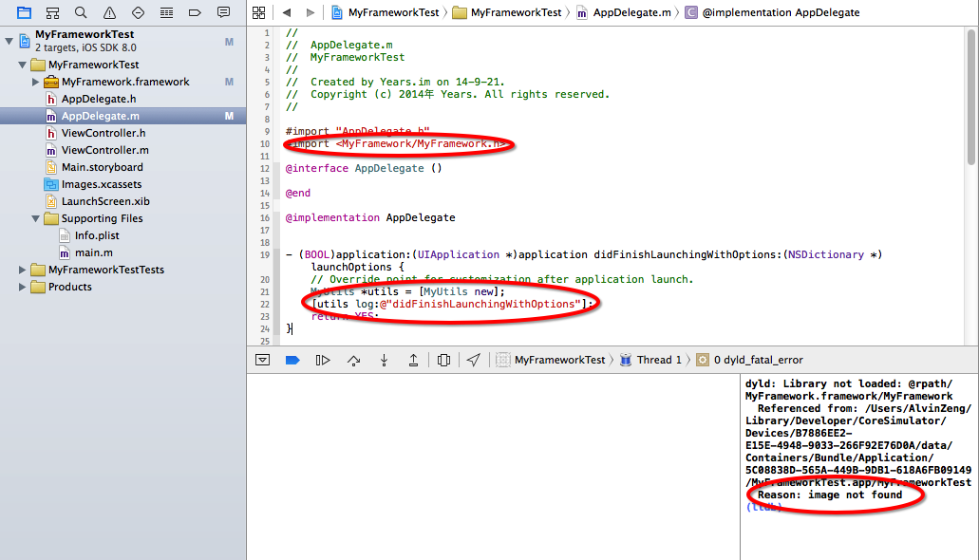Click 'dyld: Library not loaded' console line
This screenshot has width=979, height=560.
(x=849, y=384)
